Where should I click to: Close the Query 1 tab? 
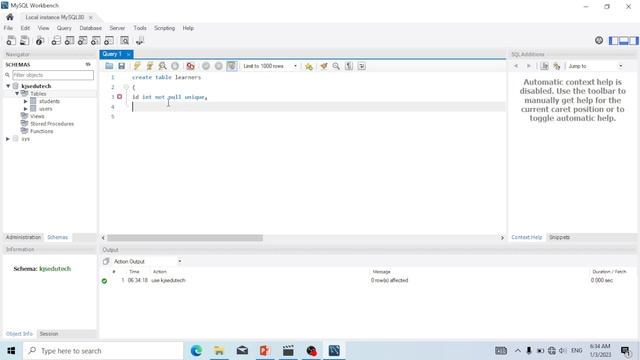point(129,54)
